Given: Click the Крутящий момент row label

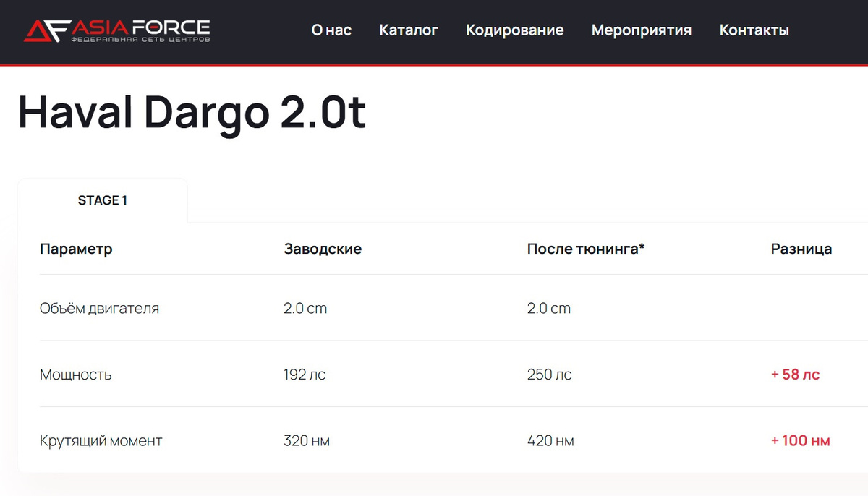Looking at the screenshot, I should click(101, 441).
